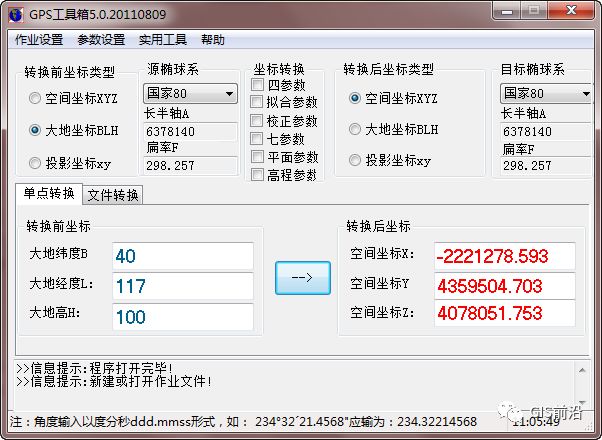602x440 pixels.
Task: Expand the 目标椭球系 dropdown
Action: pyautogui.click(x=546, y=93)
